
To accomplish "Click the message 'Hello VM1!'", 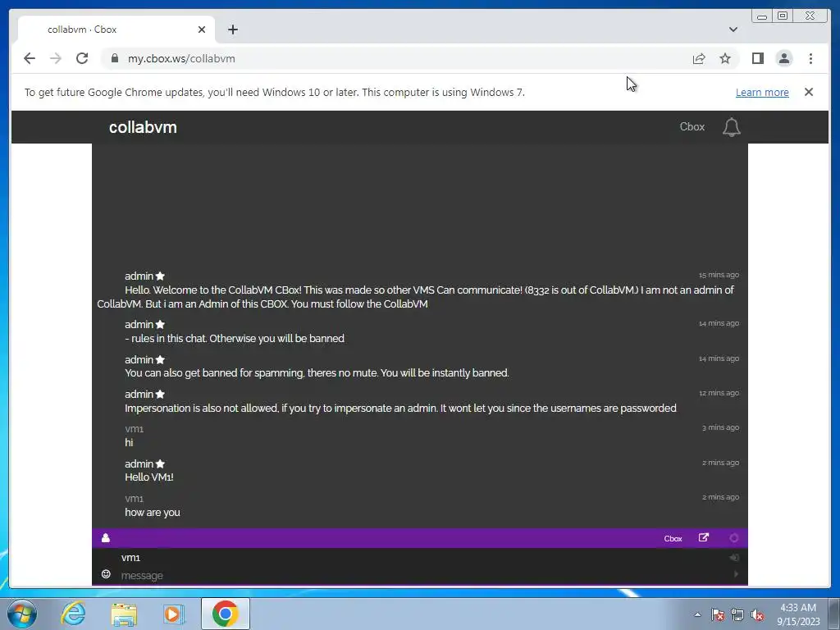I will [x=149, y=477].
